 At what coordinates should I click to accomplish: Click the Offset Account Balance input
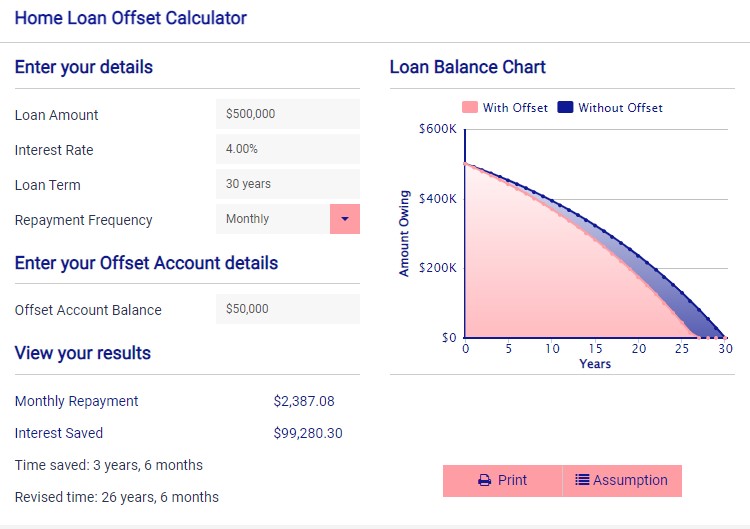coord(287,309)
